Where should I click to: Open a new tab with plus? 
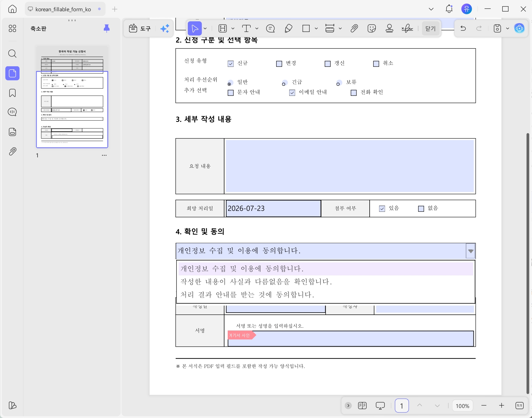pyautogui.click(x=115, y=9)
